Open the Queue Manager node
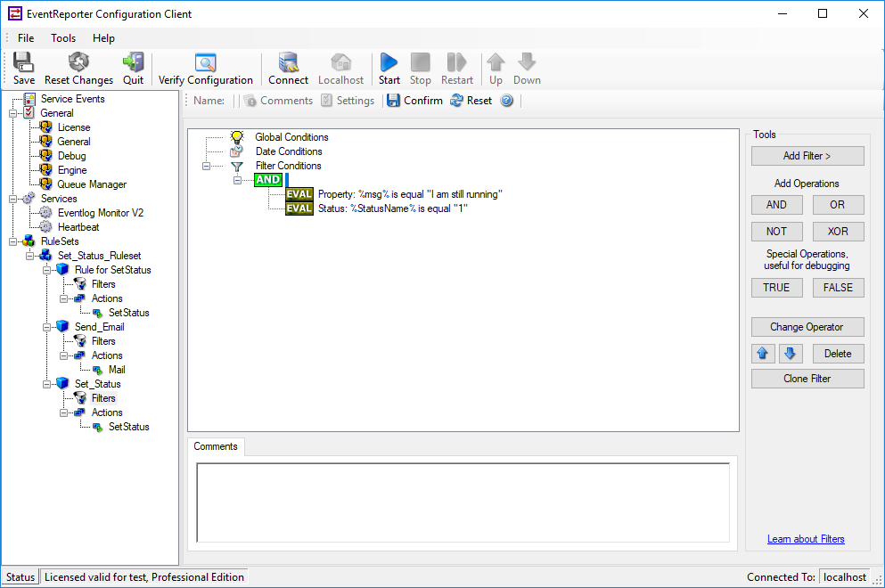This screenshot has height=588, width=885. 92,184
